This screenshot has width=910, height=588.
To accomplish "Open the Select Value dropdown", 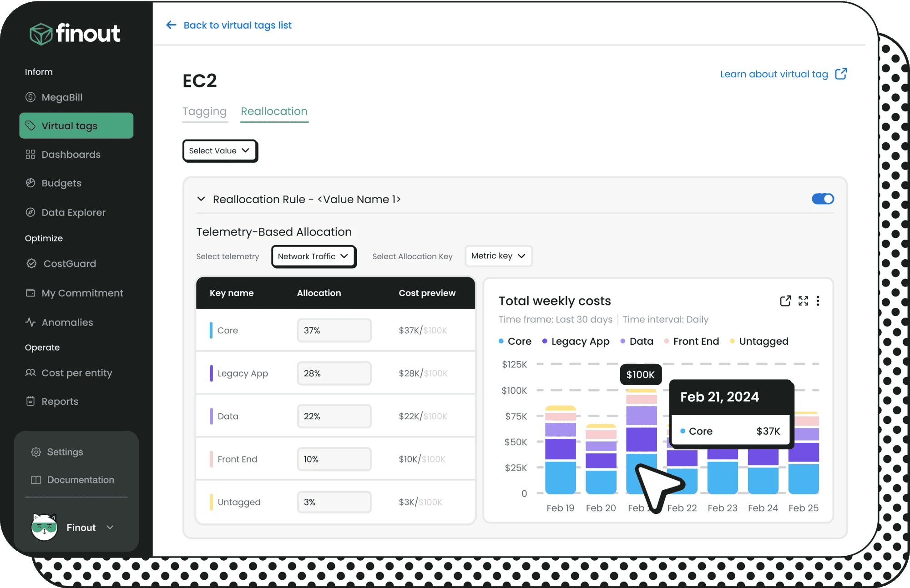I will [x=220, y=151].
